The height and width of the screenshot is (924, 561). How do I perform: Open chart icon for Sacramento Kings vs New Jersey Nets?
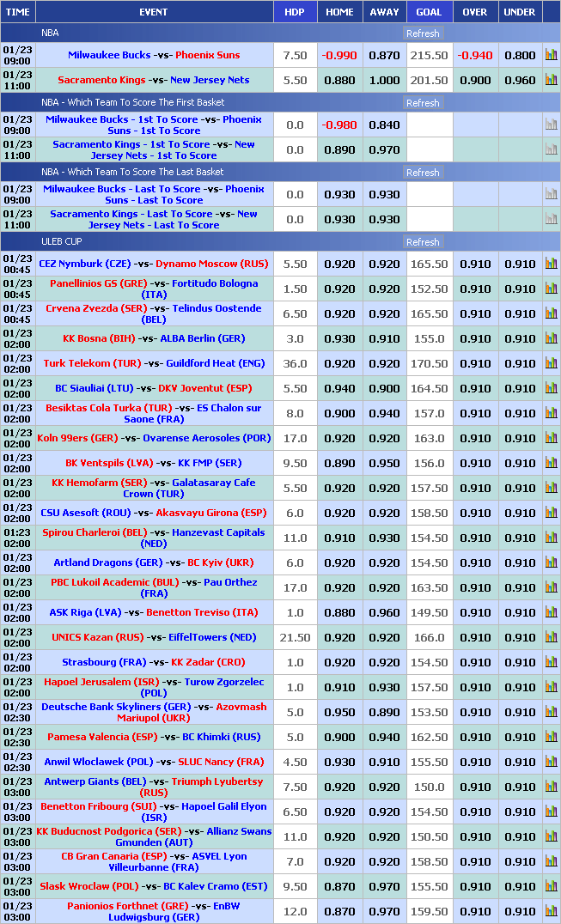click(x=551, y=80)
